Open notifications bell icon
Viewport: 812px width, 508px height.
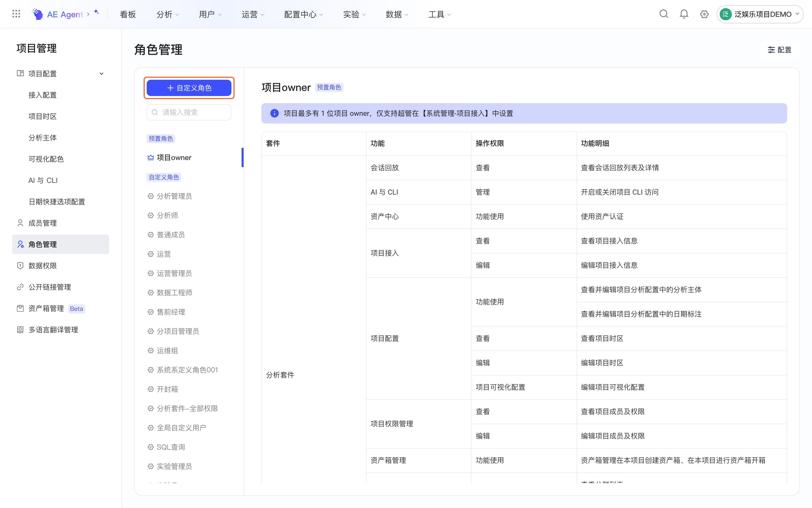pos(684,14)
